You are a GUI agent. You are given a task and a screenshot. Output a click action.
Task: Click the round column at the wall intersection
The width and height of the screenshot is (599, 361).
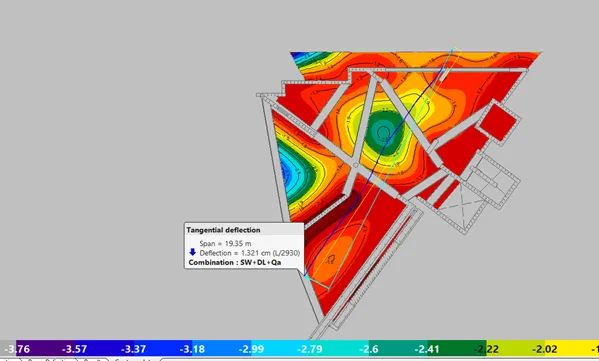click(355, 165)
